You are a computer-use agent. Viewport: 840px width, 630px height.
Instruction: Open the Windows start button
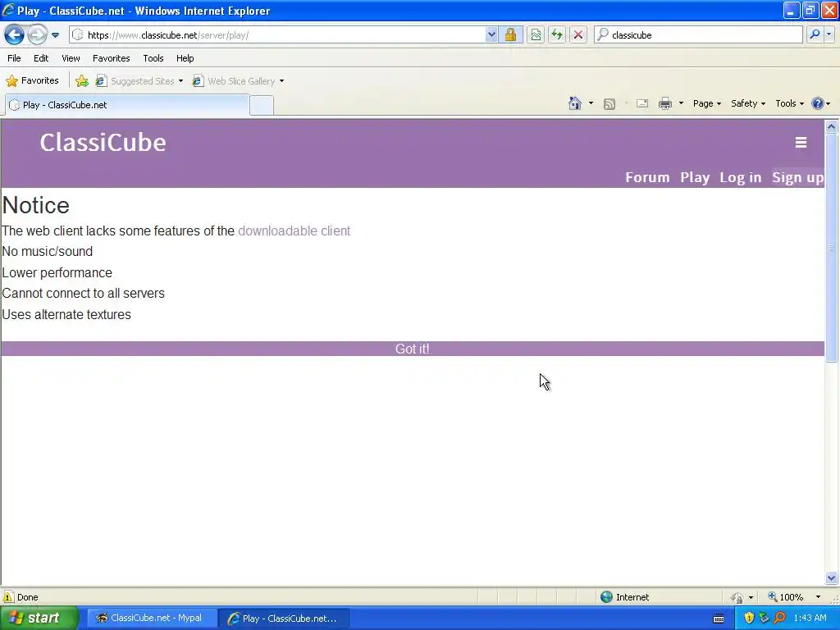click(39, 618)
